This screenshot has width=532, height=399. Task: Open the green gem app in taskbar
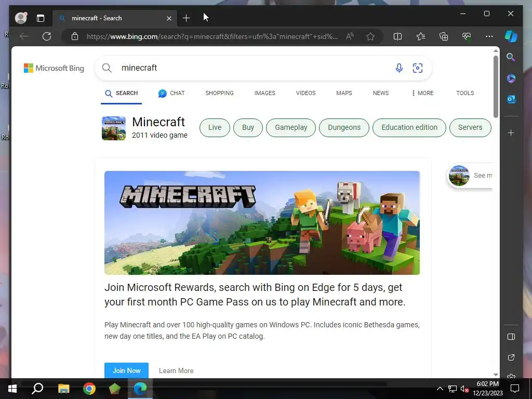click(x=115, y=389)
